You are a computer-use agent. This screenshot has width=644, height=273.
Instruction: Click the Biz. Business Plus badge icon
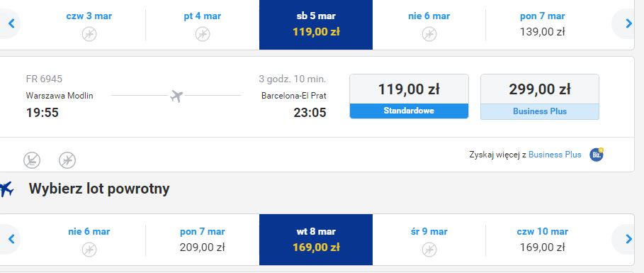(x=597, y=155)
